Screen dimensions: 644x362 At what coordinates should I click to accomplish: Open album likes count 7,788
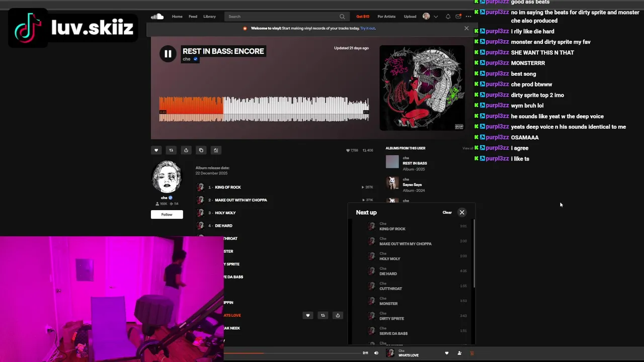click(x=352, y=150)
